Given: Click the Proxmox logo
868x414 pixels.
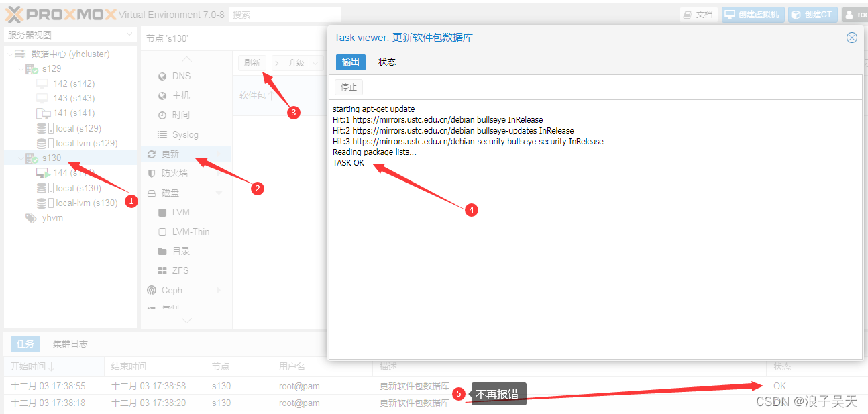Looking at the screenshot, I should click(61, 14).
